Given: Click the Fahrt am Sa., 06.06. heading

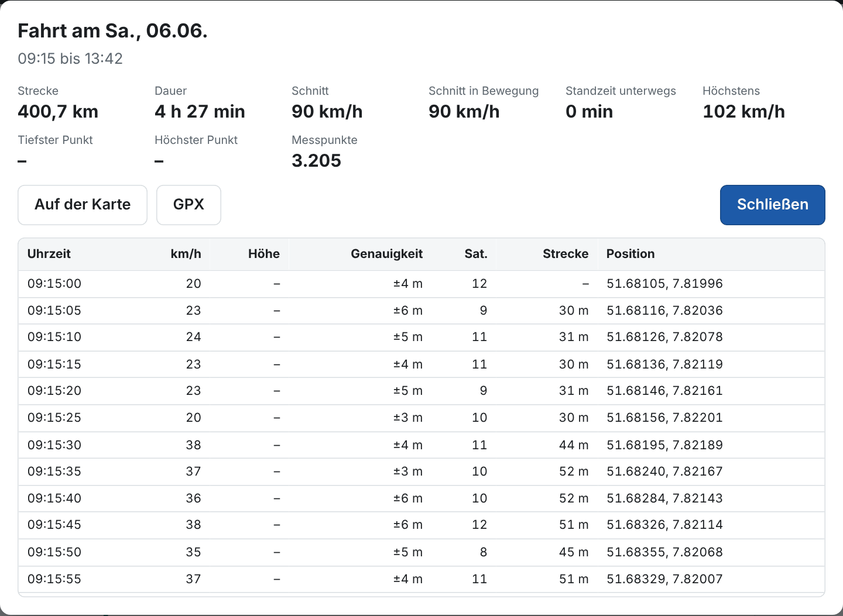Looking at the screenshot, I should [112, 30].
